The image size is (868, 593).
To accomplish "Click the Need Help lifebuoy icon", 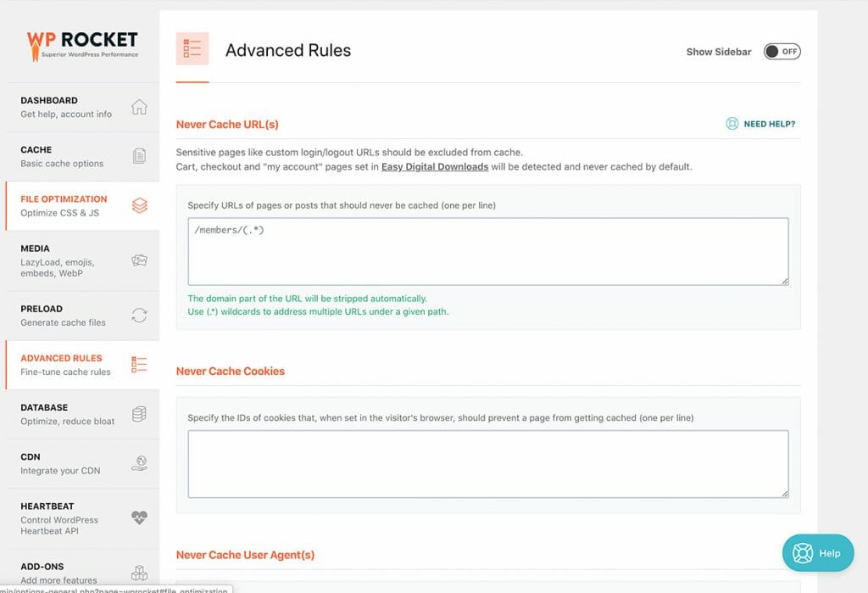I will point(732,124).
